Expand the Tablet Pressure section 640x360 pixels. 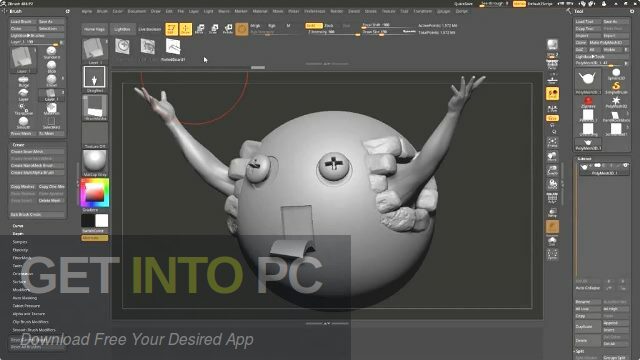coord(26,306)
